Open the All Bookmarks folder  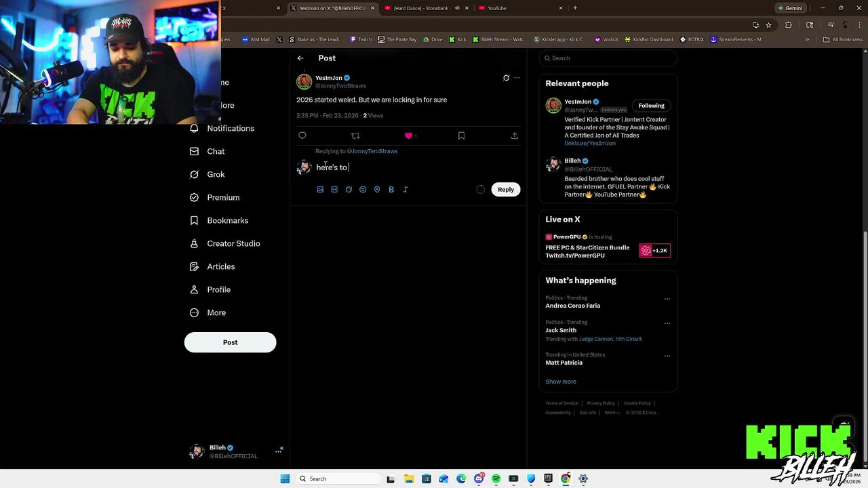click(x=842, y=39)
